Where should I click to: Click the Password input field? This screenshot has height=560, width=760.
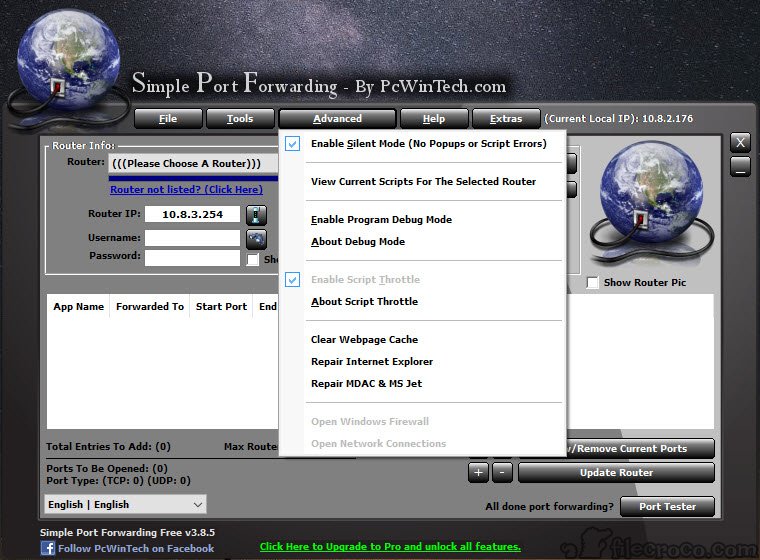click(192, 258)
